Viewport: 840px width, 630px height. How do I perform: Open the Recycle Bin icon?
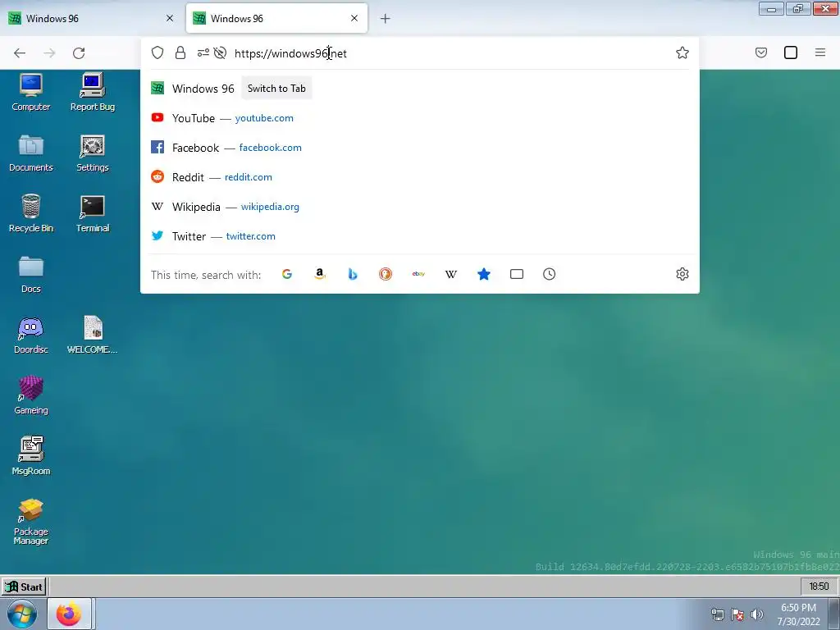(x=30, y=213)
